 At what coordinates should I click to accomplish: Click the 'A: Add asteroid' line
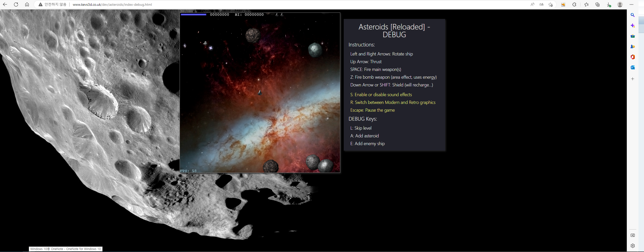365,136
